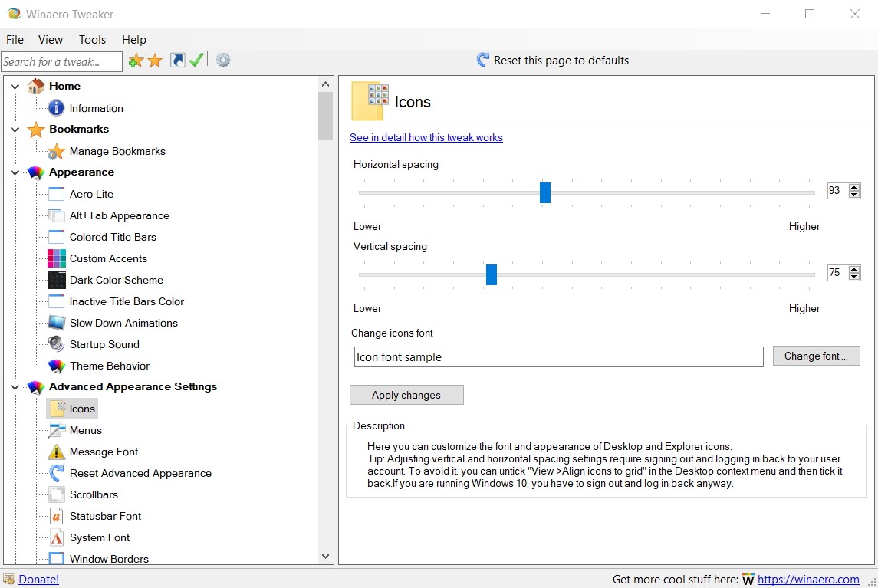Click the System Font red A icon
The height and width of the screenshot is (588, 878).
(x=57, y=537)
